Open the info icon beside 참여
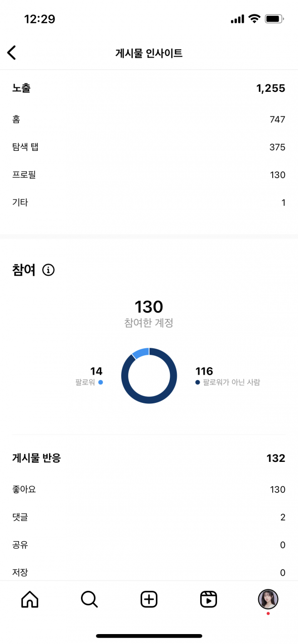Image resolution: width=298 pixels, height=644 pixels. [x=48, y=270]
